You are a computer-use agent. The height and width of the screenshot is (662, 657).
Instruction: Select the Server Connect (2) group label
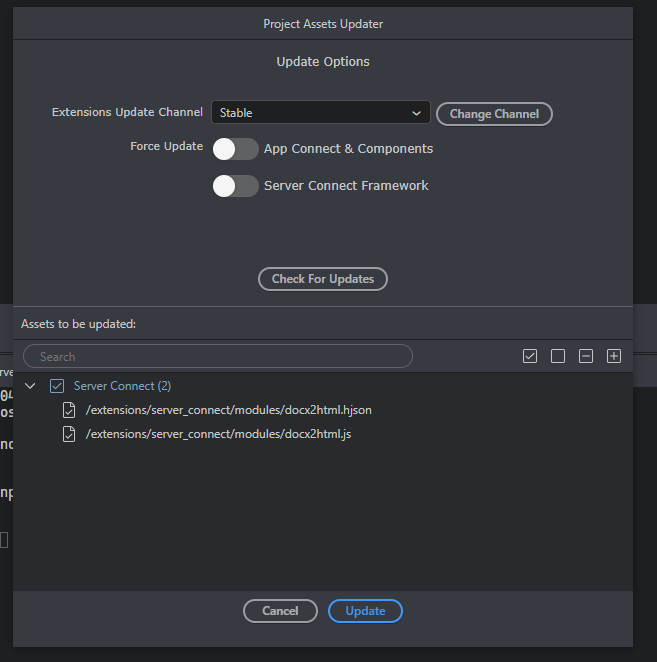click(x=122, y=386)
